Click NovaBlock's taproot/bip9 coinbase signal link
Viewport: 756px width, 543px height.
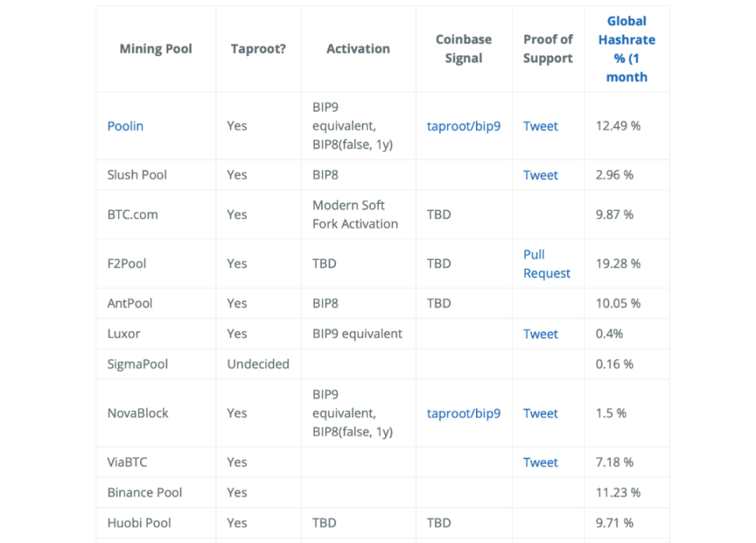tap(464, 414)
